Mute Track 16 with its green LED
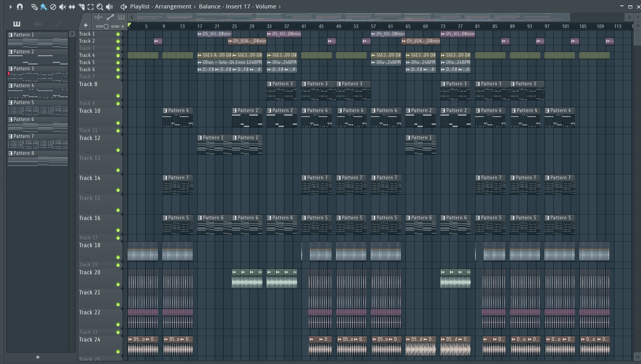This screenshot has width=641, height=364. pos(118,230)
